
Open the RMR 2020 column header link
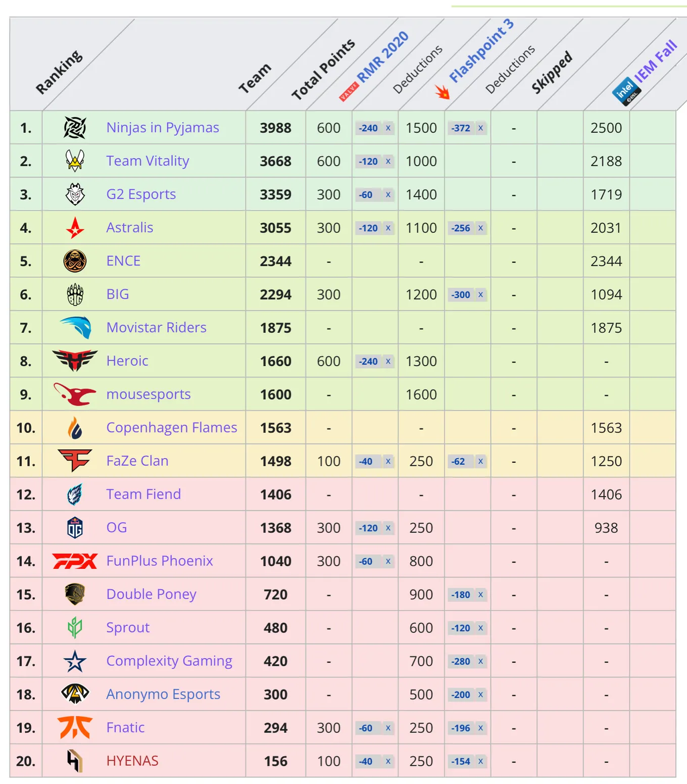[x=383, y=56]
